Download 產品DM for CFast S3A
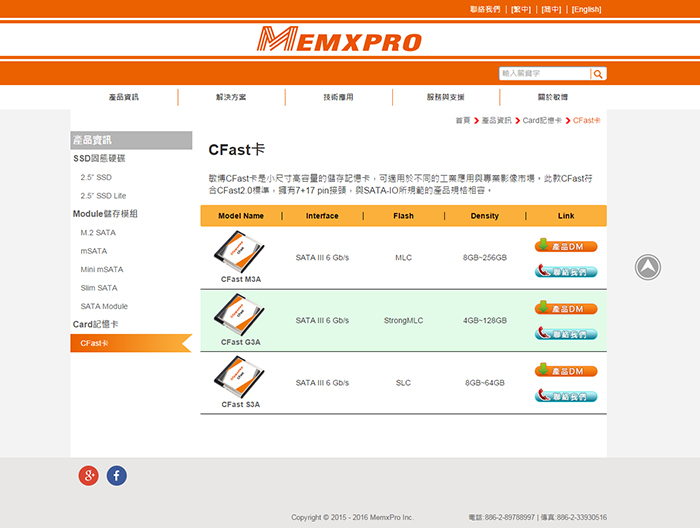This screenshot has height=528, width=700. [566, 370]
